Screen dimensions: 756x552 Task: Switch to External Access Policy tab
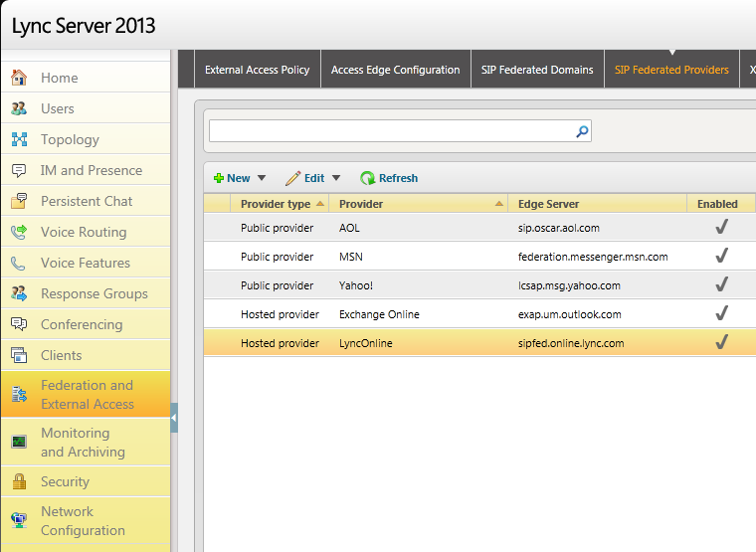click(257, 70)
